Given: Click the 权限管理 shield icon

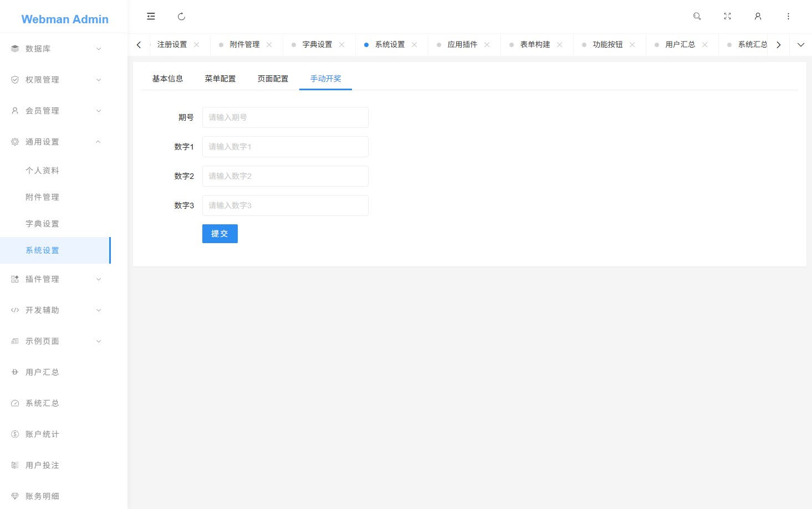Looking at the screenshot, I should [x=14, y=79].
